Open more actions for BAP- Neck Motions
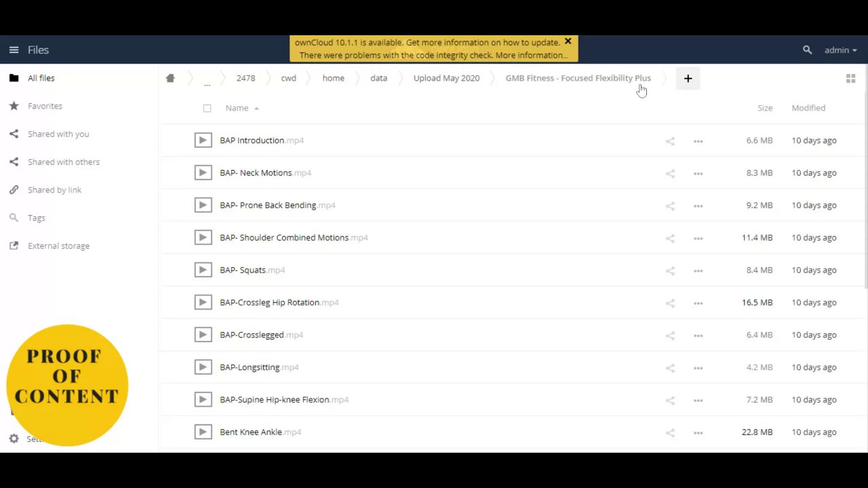The width and height of the screenshot is (868, 488). point(698,174)
